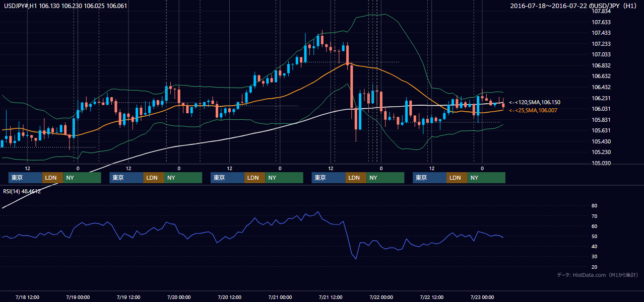Click the 107.233 price axis label
Image resolution: width=644 pixels, height=302 pixels.
click(x=602, y=44)
